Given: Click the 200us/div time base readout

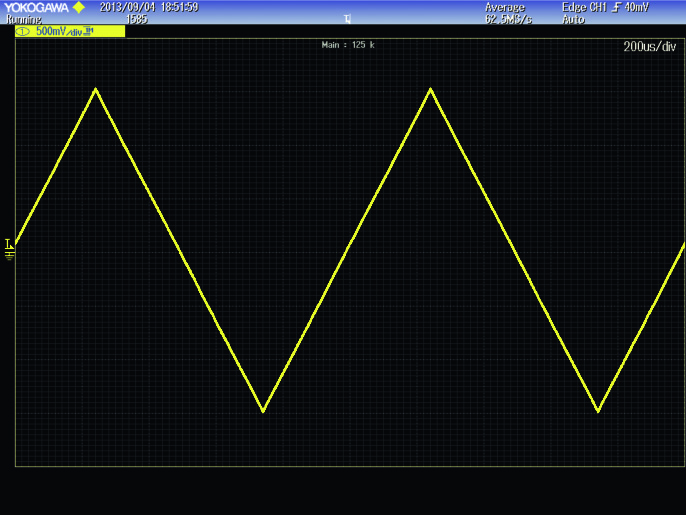Looking at the screenshot, I should click(649, 46).
